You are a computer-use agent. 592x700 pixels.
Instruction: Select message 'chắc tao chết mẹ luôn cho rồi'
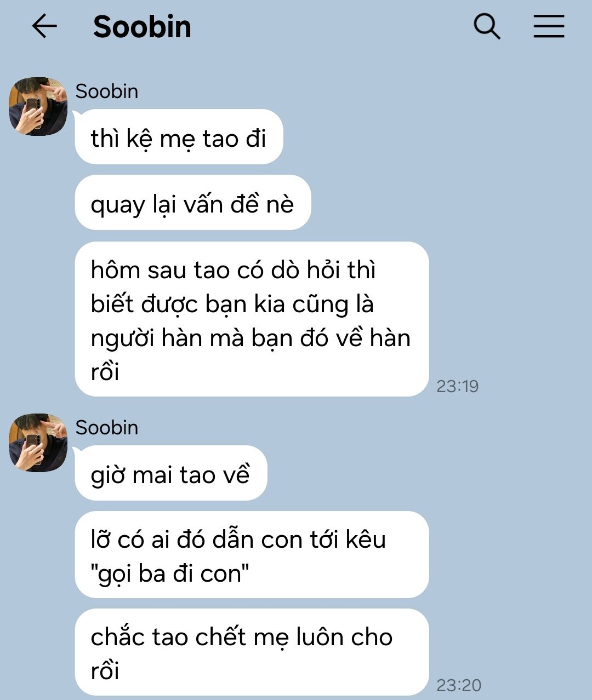pyautogui.click(x=252, y=652)
